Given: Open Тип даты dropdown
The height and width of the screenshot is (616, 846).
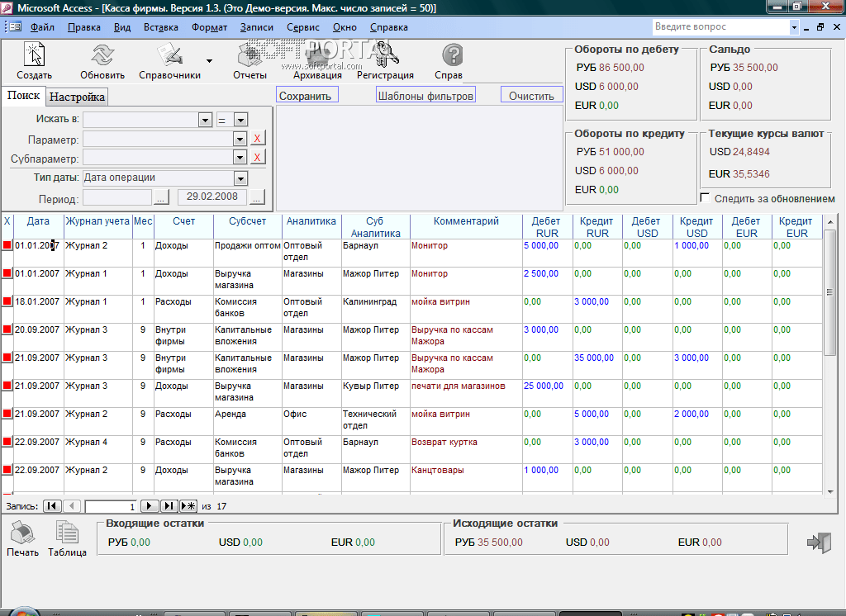Looking at the screenshot, I should [240, 178].
